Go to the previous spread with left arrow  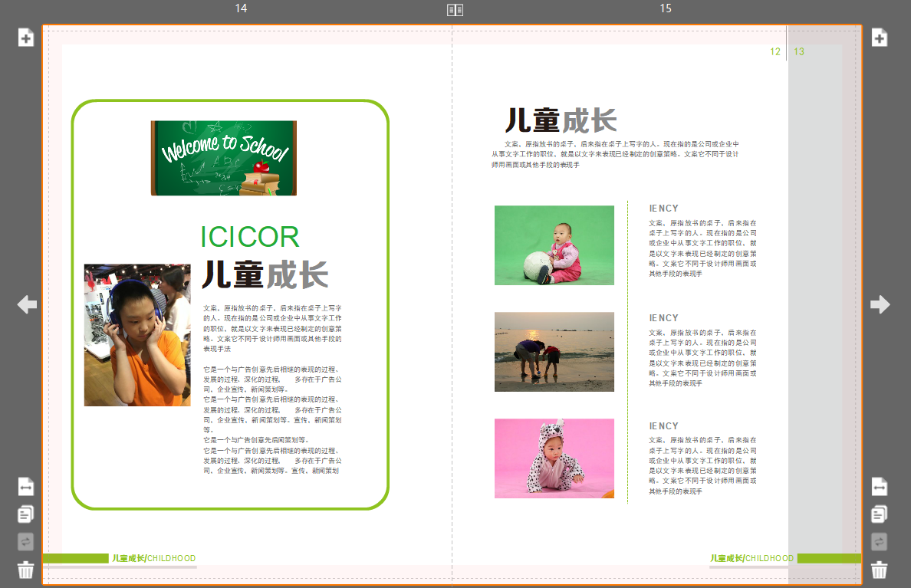coord(27,304)
